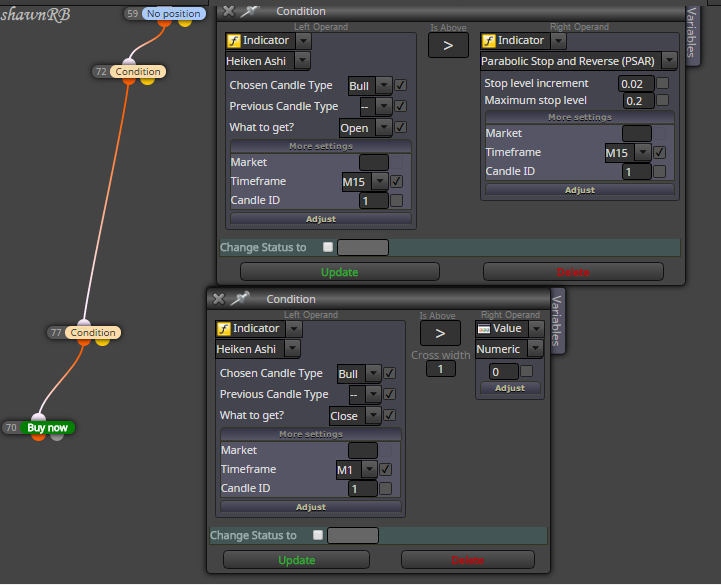Pin the upper Condition panel
This screenshot has height=585, width=721.
tap(251, 11)
